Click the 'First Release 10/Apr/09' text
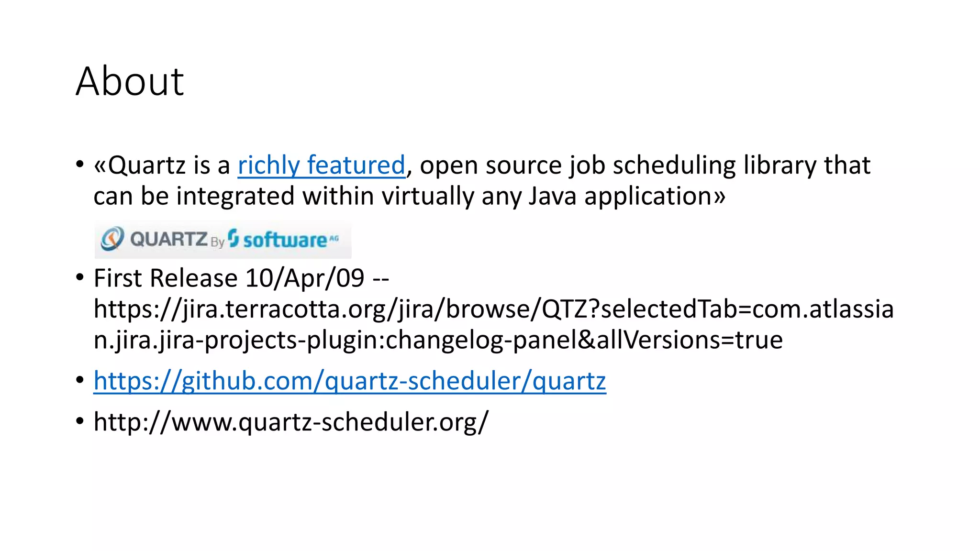The image size is (980, 551). coord(229,278)
